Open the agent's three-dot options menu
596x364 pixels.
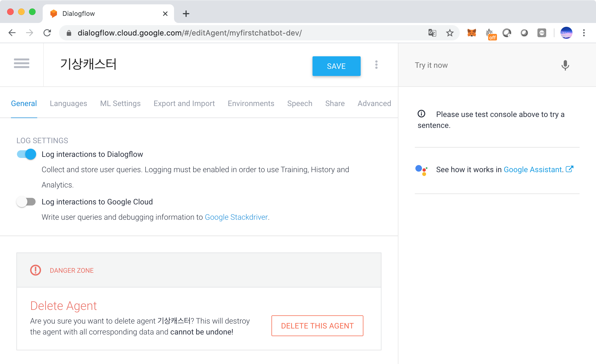[376, 65]
